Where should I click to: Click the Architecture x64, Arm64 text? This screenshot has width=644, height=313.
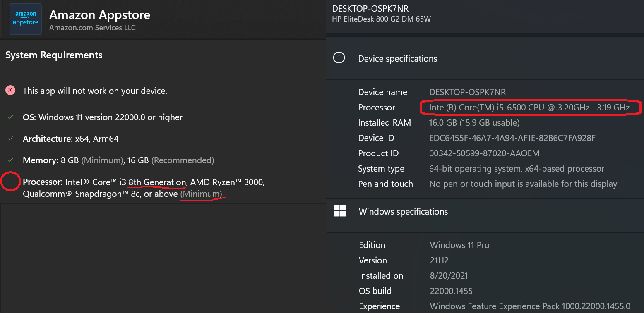tap(71, 139)
